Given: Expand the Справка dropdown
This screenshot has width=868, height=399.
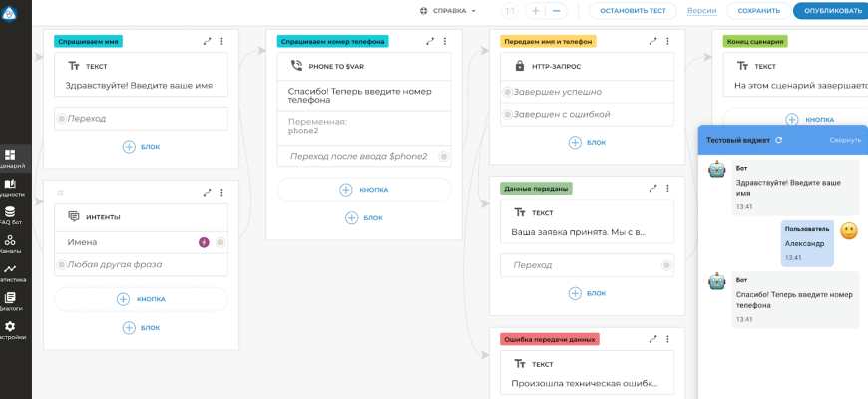Looking at the screenshot, I should (448, 11).
